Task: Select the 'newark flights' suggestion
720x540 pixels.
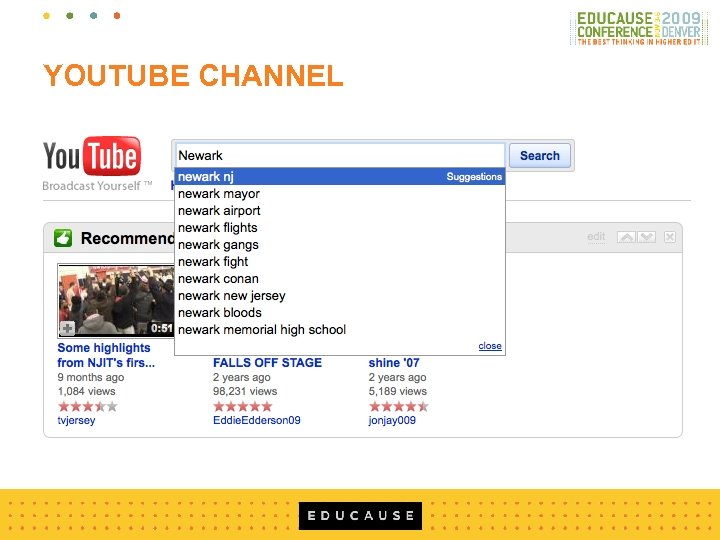Action: coord(340,228)
